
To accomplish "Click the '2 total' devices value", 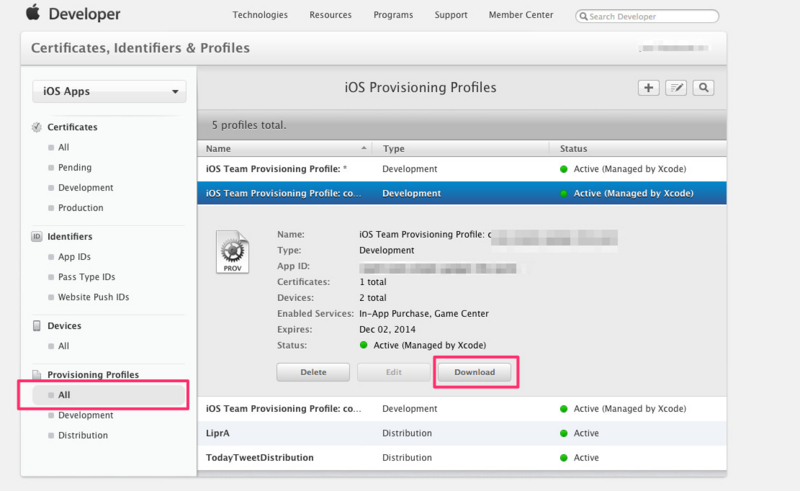I will [x=372, y=298].
